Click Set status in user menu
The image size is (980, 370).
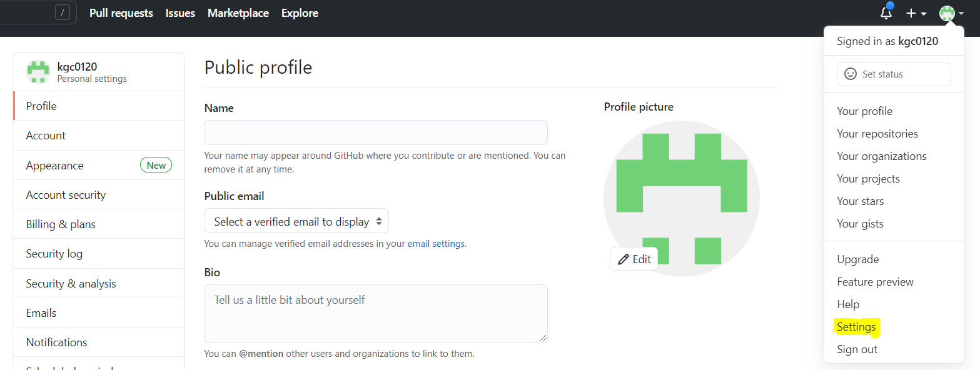pyautogui.click(x=894, y=74)
